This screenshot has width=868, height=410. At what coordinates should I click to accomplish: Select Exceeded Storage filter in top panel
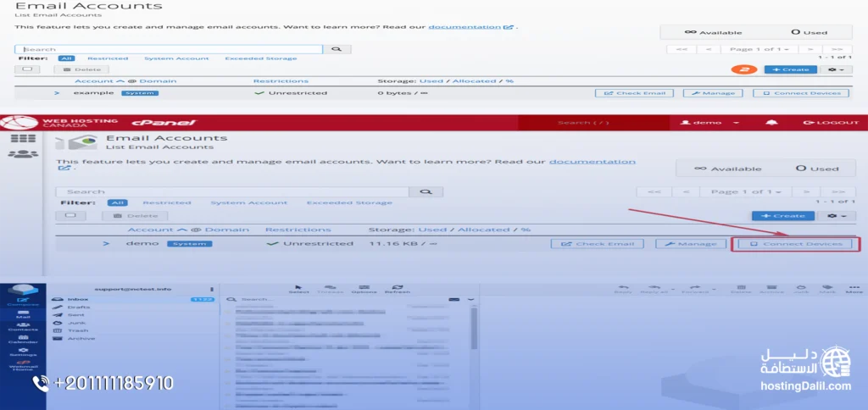[261, 58]
